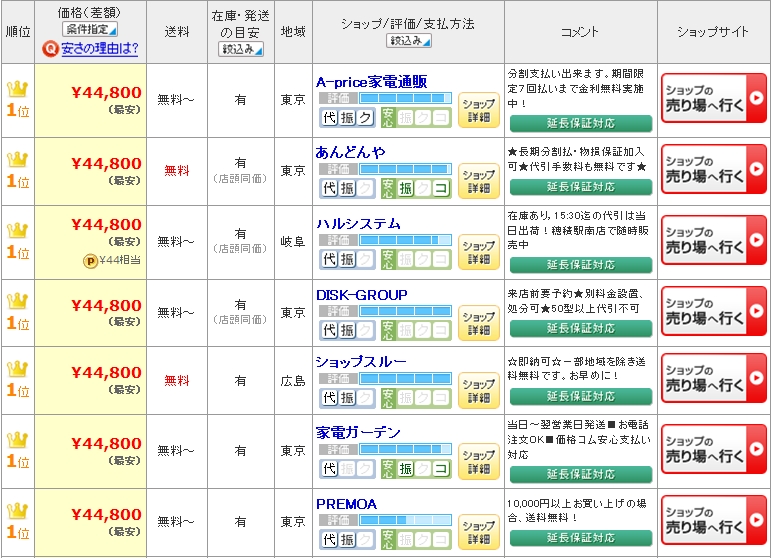Click the コメント column header
This screenshot has height=558, width=774.
tap(580, 32)
